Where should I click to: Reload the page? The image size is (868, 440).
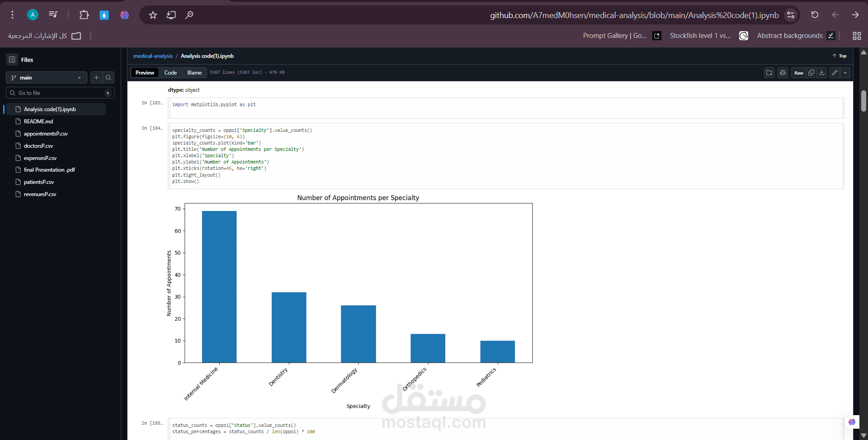[815, 15]
